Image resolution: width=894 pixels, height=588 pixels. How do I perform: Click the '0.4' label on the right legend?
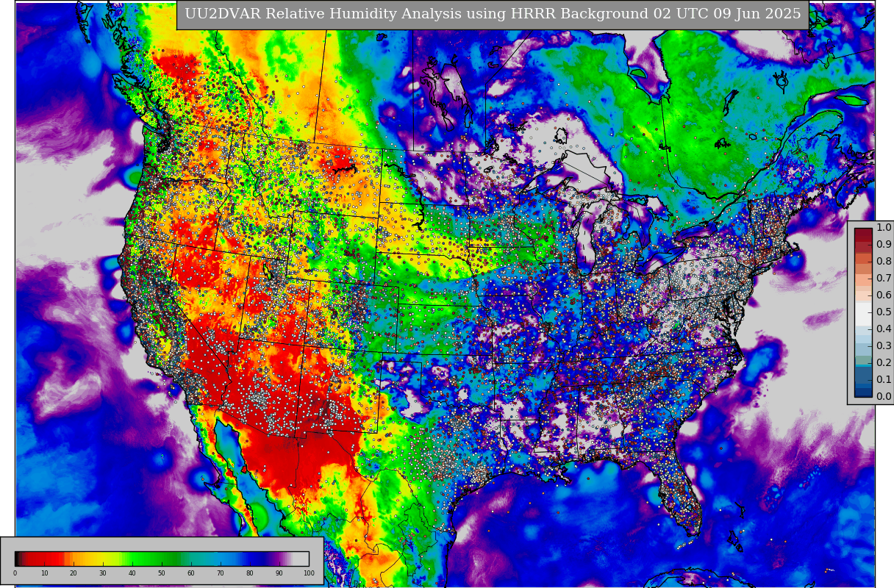[884, 329]
